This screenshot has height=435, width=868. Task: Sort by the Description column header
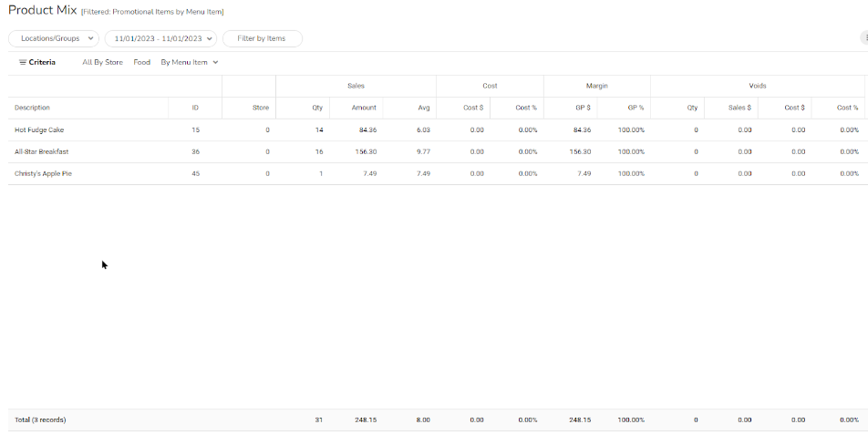click(x=33, y=108)
